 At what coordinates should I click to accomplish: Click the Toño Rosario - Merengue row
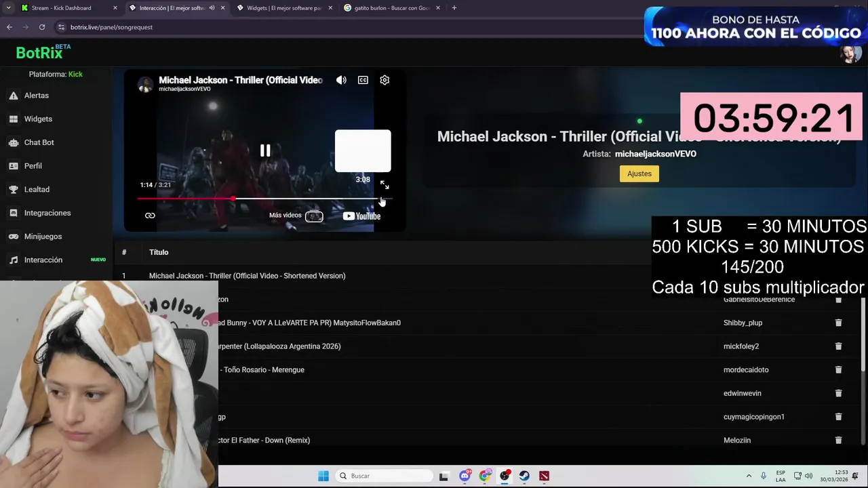(264, 370)
